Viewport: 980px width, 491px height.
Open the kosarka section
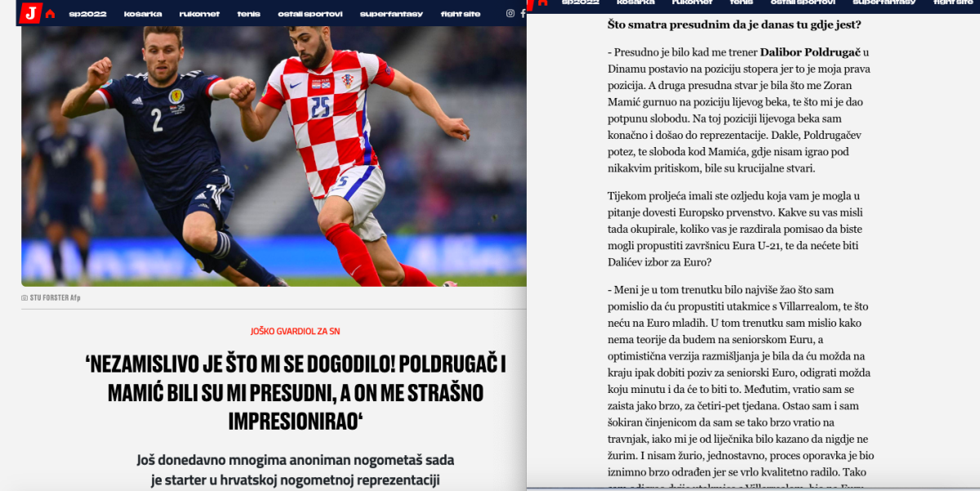pyautogui.click(x=143, y=14)
